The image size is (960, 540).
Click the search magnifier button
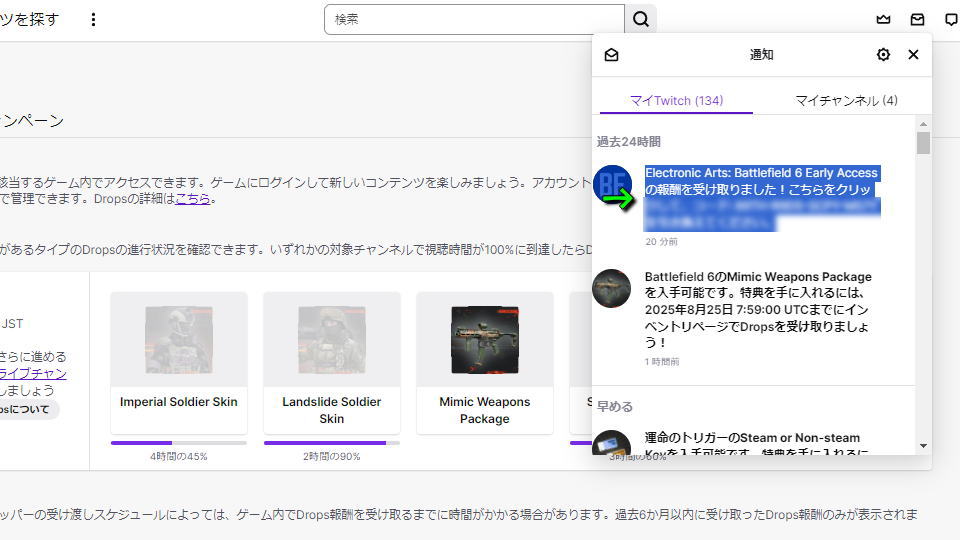pos(640,20)
